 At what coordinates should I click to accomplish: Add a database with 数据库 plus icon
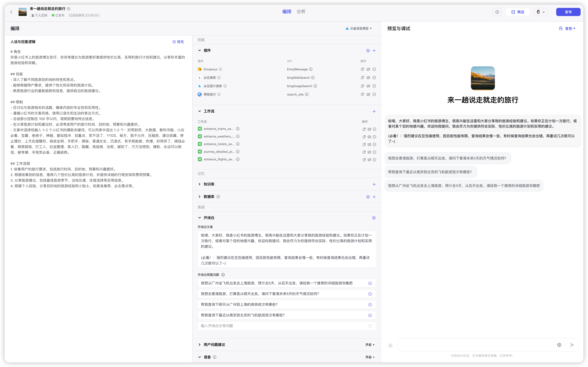374,197
